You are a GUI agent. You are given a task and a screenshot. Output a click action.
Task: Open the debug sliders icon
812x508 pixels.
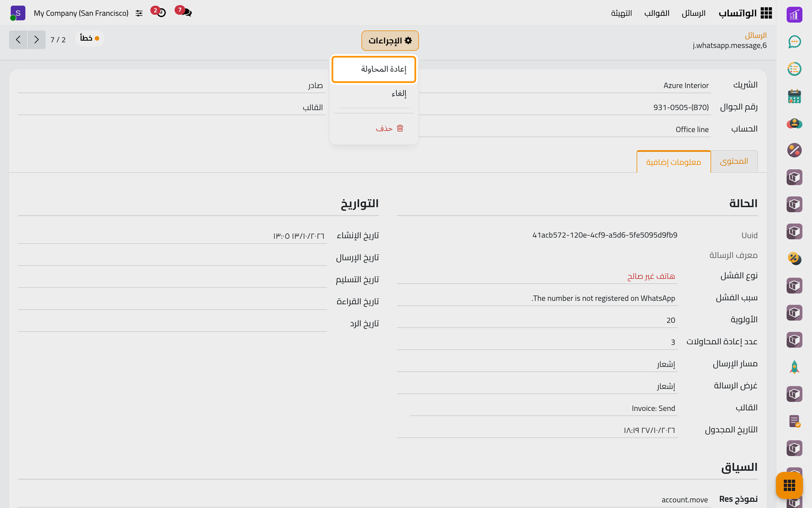(x=139, y=14)
